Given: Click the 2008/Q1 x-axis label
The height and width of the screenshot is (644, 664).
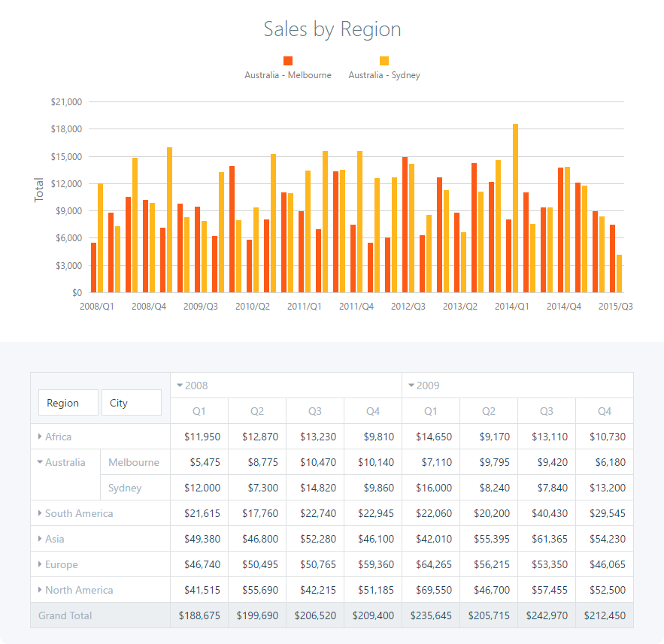Looking at the screenshot, I should [96, 307].
